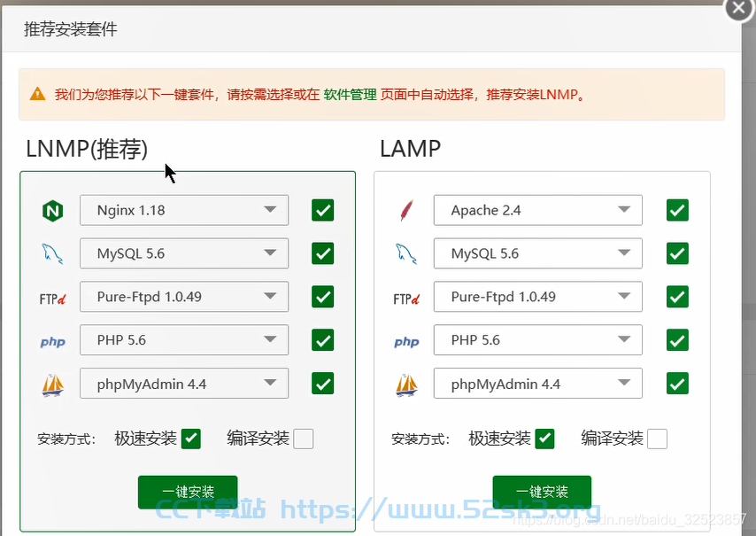756x536 pixels.
Task: Click the phpMyAdmin sailboat icon in LAMP
Action: coord(406,385)
